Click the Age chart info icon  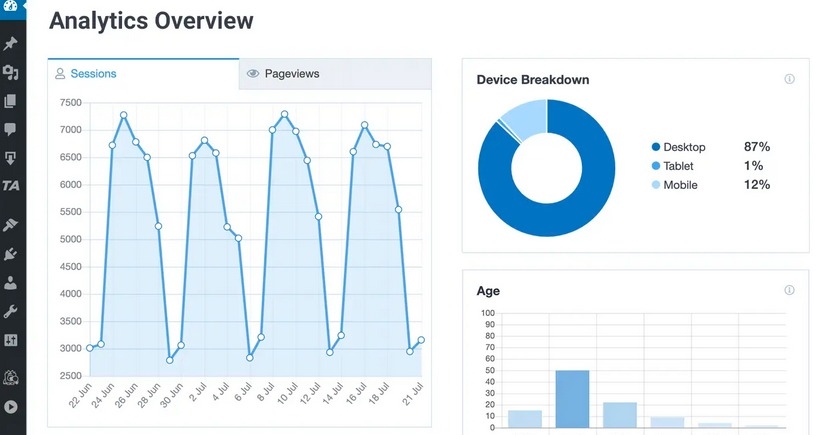pos(789,290)
